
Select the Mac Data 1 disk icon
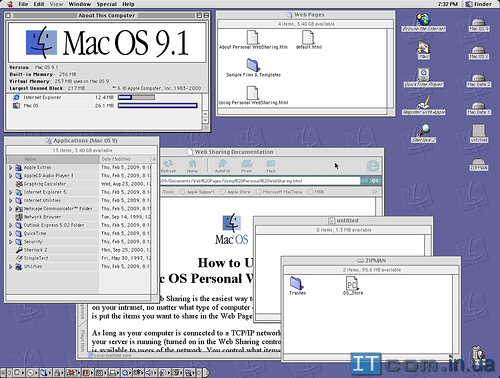point(479,108)
